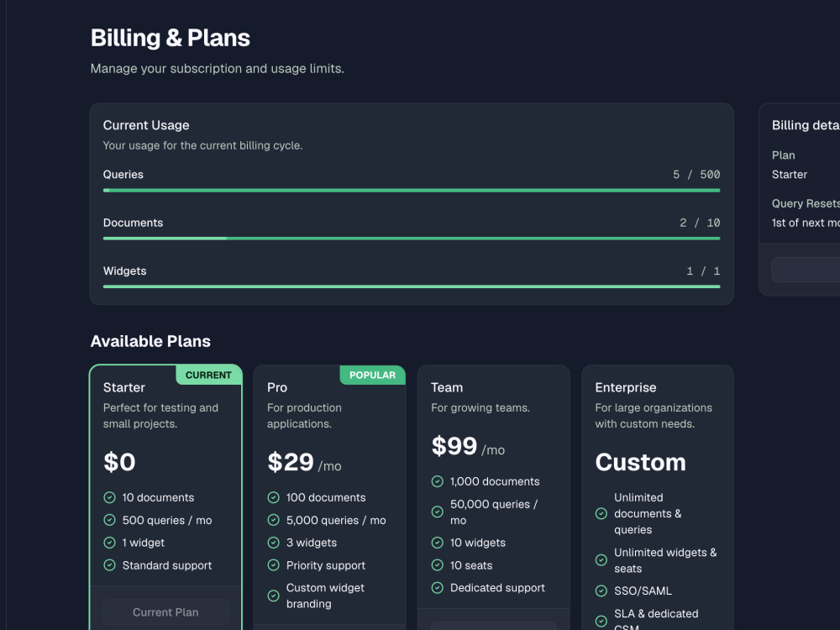The height and width of the screenshot is (630, 840).
Task: Click check icon beside Custom widget branding
Action: coord(273,596)
